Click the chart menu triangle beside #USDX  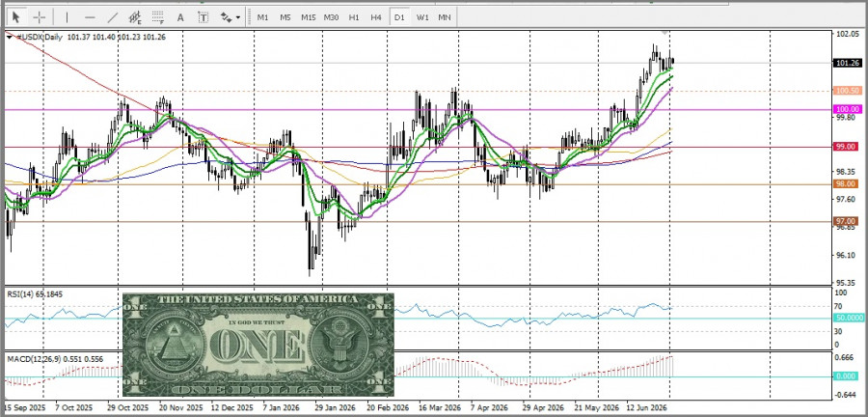[x=10, y=36]
